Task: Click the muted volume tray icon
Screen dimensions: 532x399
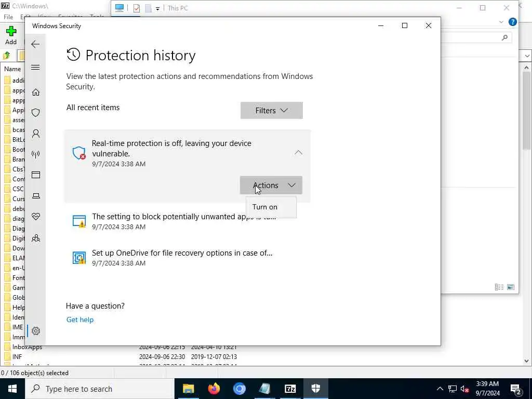Action: pos(465,389)
